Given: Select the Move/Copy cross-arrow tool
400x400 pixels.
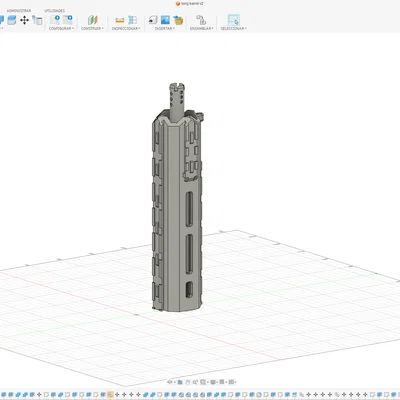Looking at the screenshot, I should 24,20.
